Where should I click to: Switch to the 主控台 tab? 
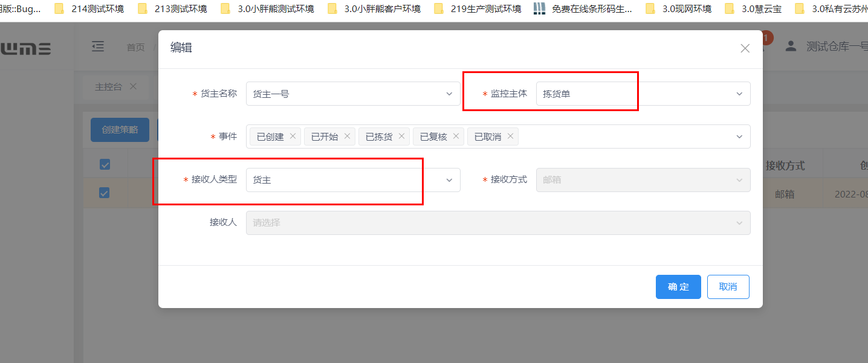[108, 86]
